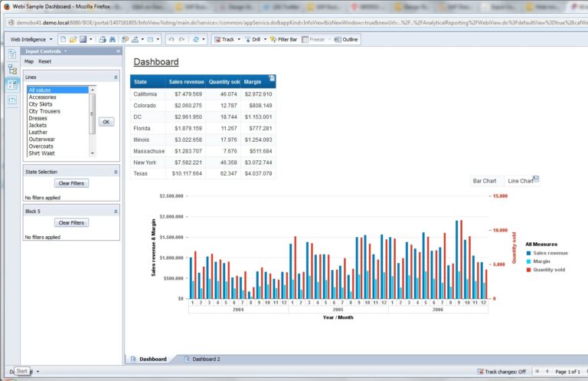Toggle the Outline button
The image size is (588, 381).
click(x=346, y=39)
